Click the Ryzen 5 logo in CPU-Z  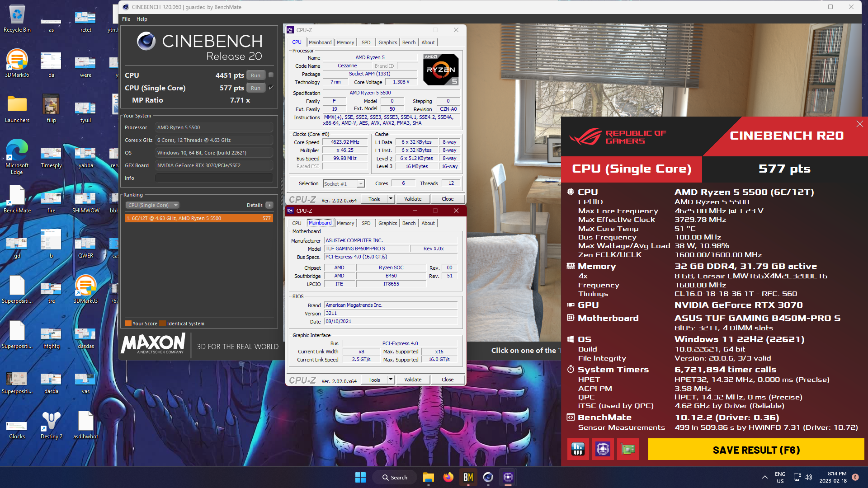click(441, 70)
